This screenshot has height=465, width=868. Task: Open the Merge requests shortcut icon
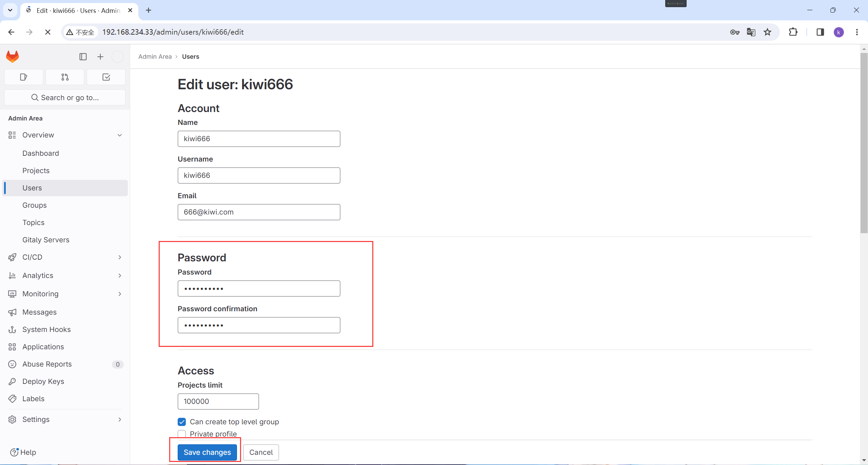coord(65,77)
